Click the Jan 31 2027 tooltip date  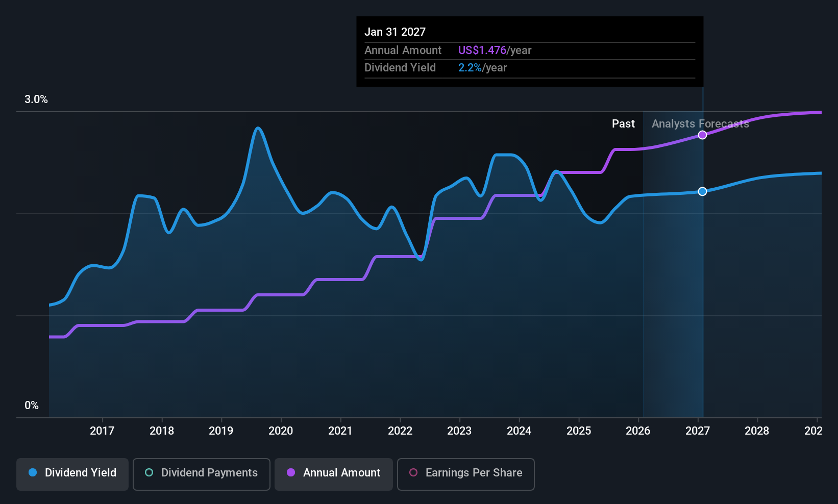(395, 32)
